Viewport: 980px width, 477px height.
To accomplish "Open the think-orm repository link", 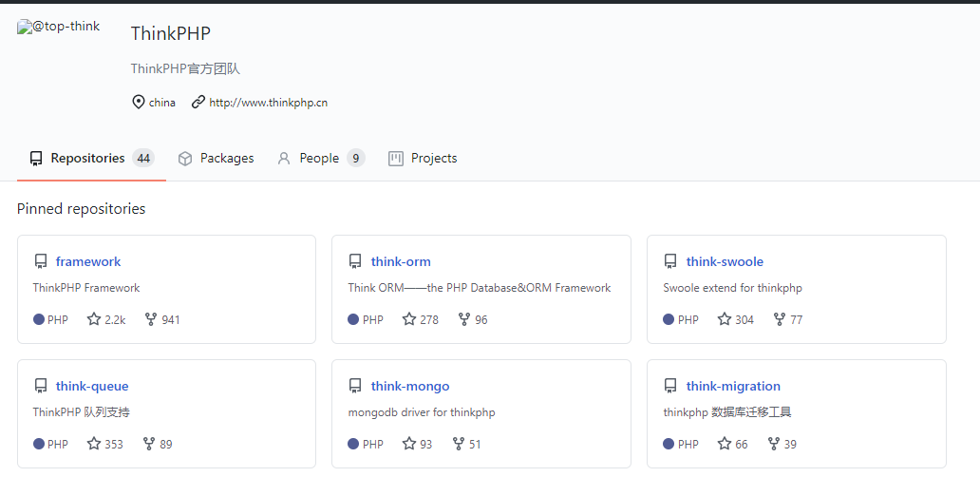I will point(401,261).
